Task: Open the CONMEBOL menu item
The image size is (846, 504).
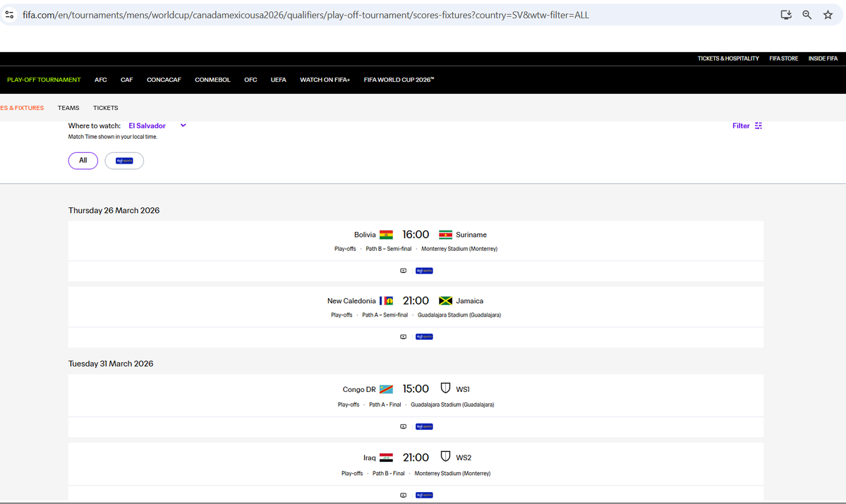Action: click(x=212, y=80)
